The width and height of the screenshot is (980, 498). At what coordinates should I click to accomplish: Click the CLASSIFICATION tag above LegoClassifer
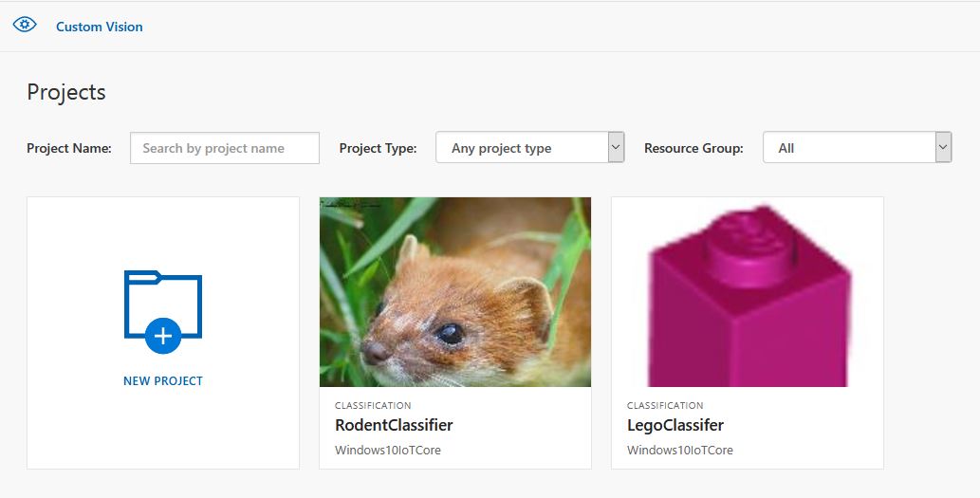(665, 405)
